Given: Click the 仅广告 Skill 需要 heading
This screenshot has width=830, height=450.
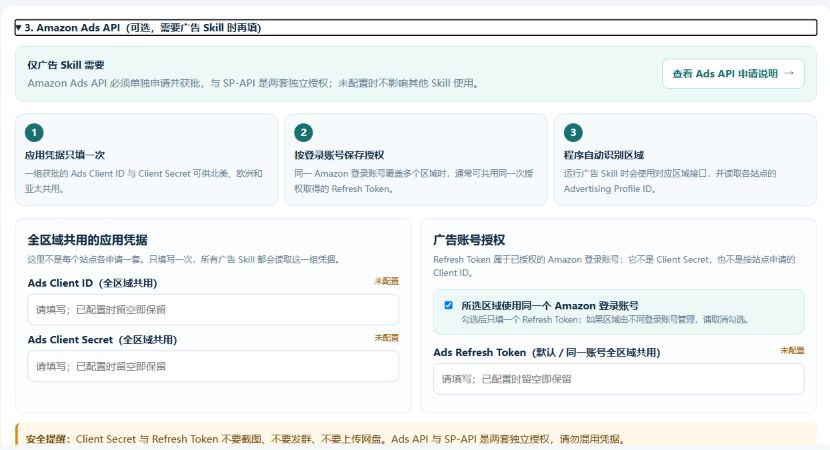Looking at the screenshot, I should (66, 65).
